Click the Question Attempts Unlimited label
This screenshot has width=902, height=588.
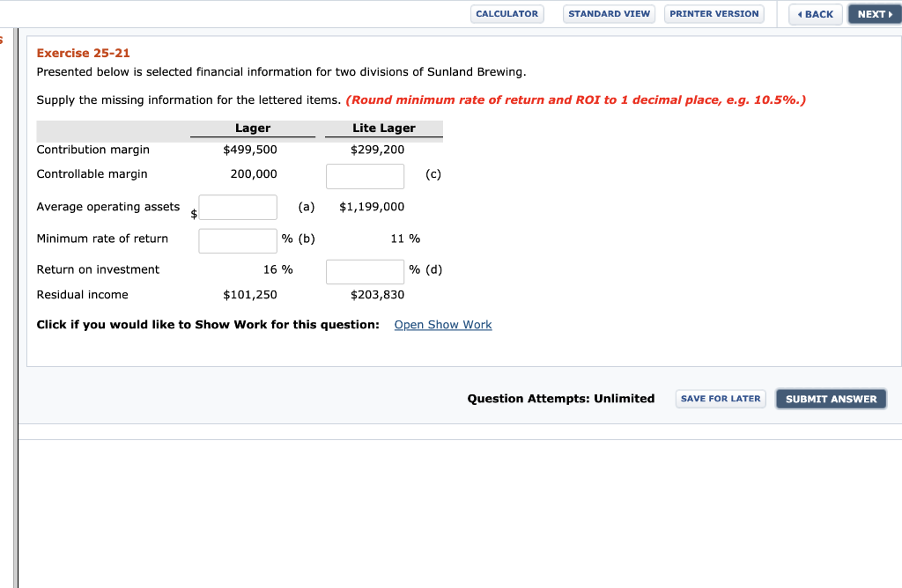(561, 398)
